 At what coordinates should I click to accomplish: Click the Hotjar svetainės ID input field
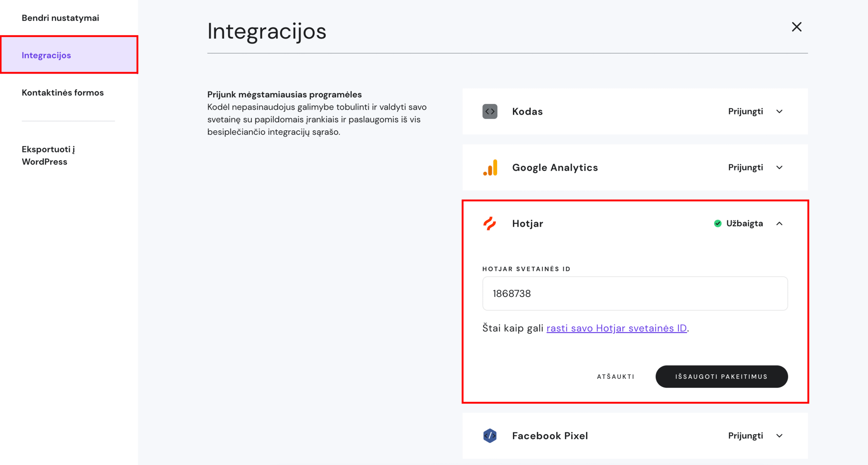pos(635,293)
